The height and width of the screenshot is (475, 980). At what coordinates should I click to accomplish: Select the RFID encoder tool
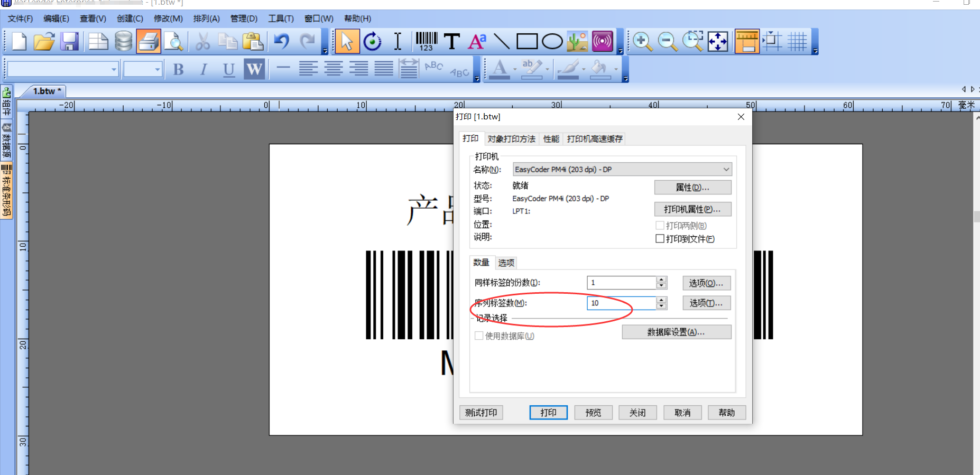[603, 41]
